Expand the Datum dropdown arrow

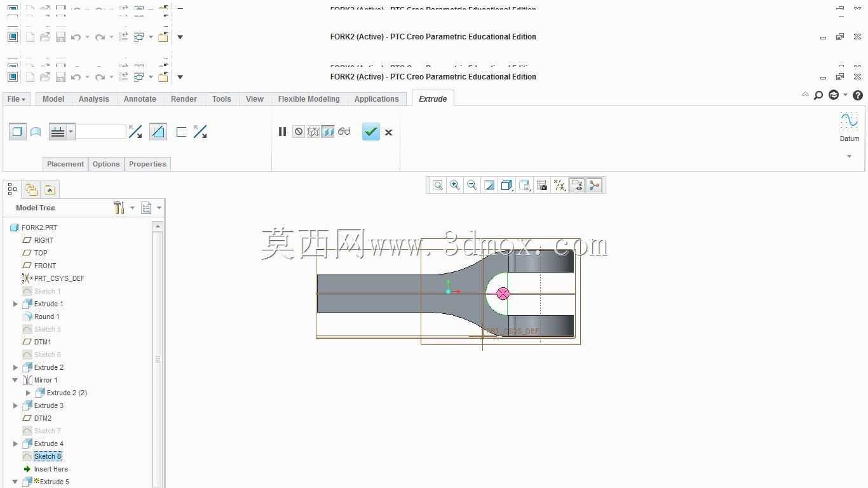849,156
